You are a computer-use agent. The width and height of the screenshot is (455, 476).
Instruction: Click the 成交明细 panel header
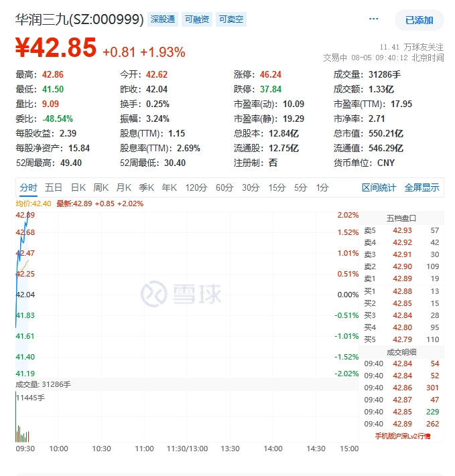click(x=401, y=352)
